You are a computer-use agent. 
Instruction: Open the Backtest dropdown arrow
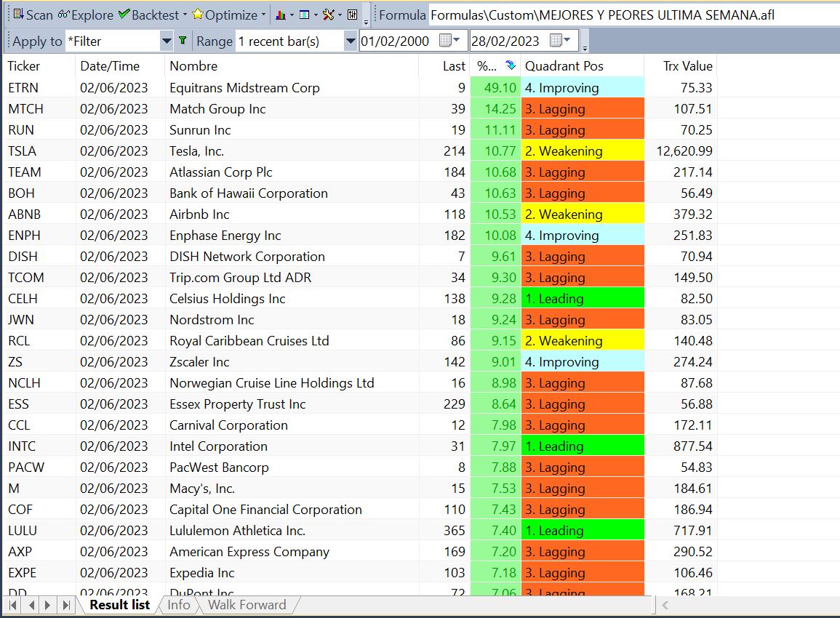click(185, 15)
